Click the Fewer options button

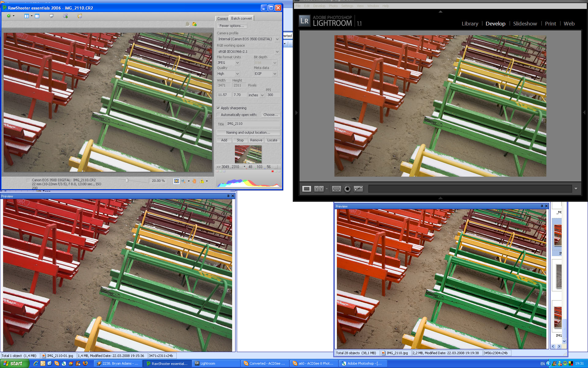(232, 26)
